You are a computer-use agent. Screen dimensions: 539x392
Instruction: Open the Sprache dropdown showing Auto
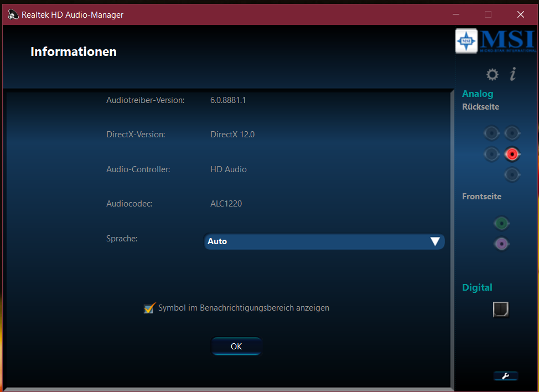click(324, 241)
